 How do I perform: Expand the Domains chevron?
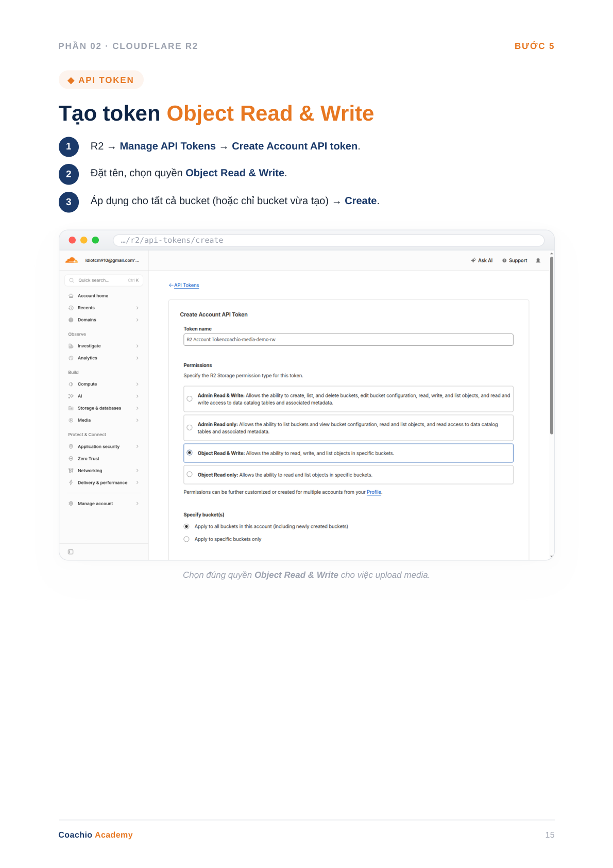(138, 320)
